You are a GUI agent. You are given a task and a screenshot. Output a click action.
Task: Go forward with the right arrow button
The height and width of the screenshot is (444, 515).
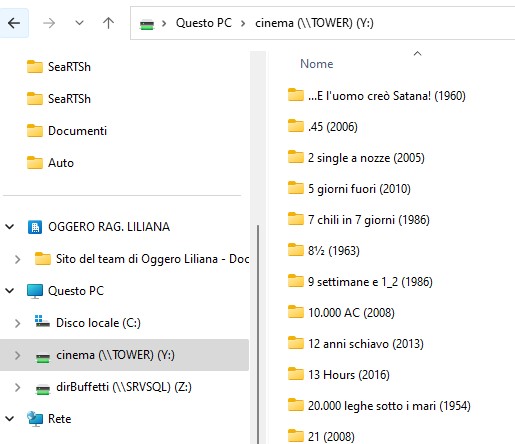(x=49, y=23)
